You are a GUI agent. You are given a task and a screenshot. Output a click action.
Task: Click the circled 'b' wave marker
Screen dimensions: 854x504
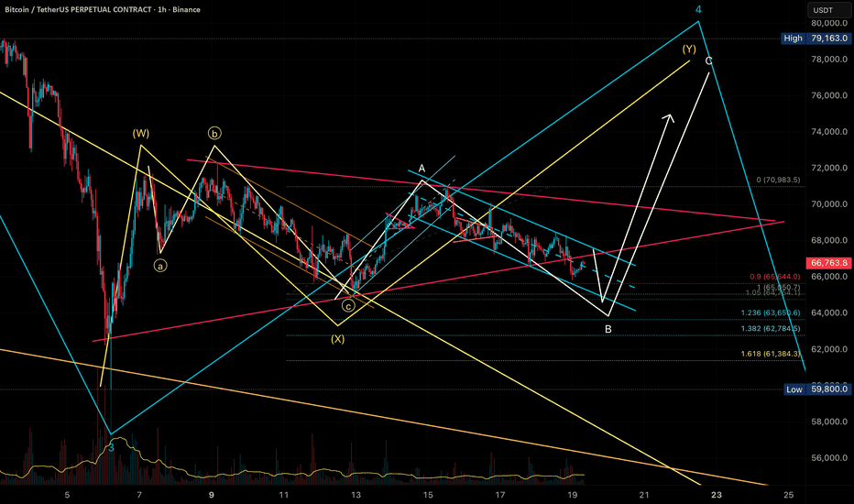213,132
